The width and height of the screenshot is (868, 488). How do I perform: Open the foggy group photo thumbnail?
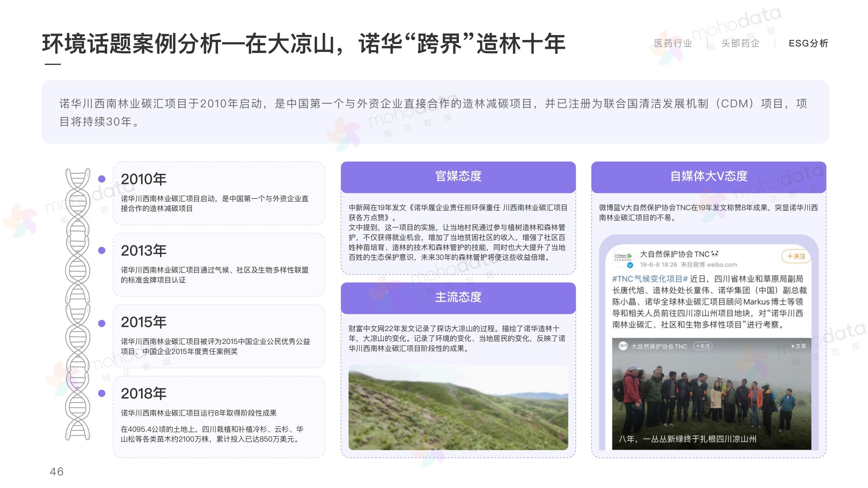click(711, 394)
